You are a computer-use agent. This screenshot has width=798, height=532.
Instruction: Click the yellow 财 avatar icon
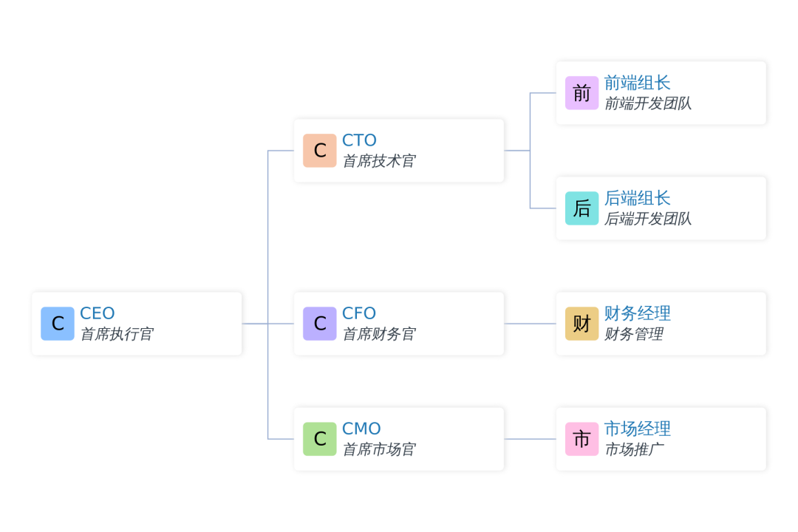pos(582,324)
